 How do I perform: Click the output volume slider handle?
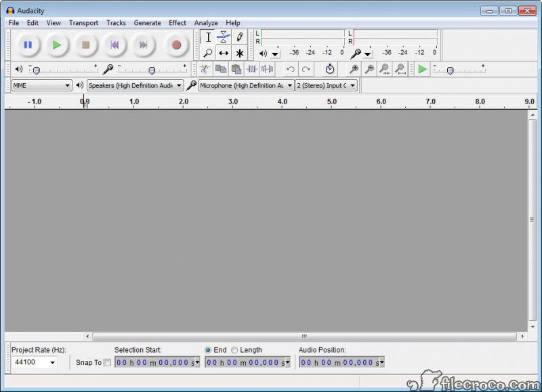click(x=37, y=71)
